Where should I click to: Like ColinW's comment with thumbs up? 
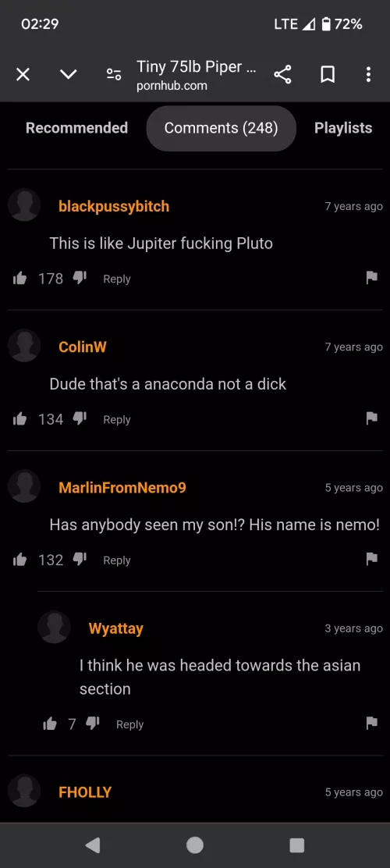20,420
